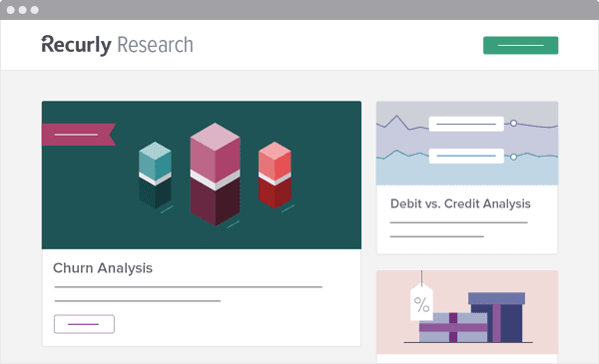Click the first gray window control dot
Image resolution: width=599 pixels, height=364 pixels.
11,10
